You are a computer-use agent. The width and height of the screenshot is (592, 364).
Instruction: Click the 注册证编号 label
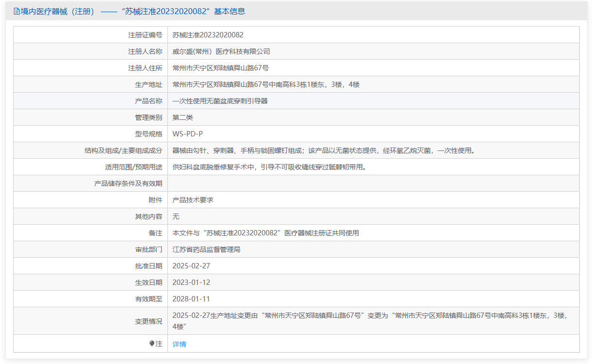(145, 35)
